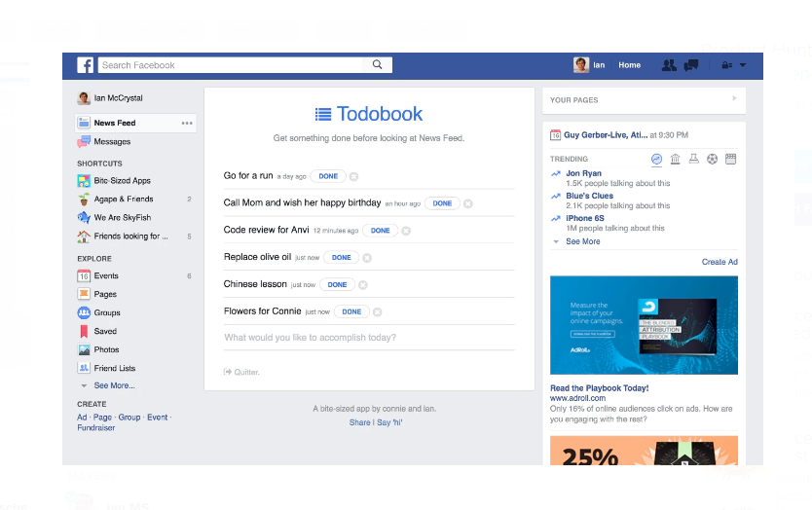Click Create Ad link
The width and height of the screenshot is (812, 510).
(720, 262)
